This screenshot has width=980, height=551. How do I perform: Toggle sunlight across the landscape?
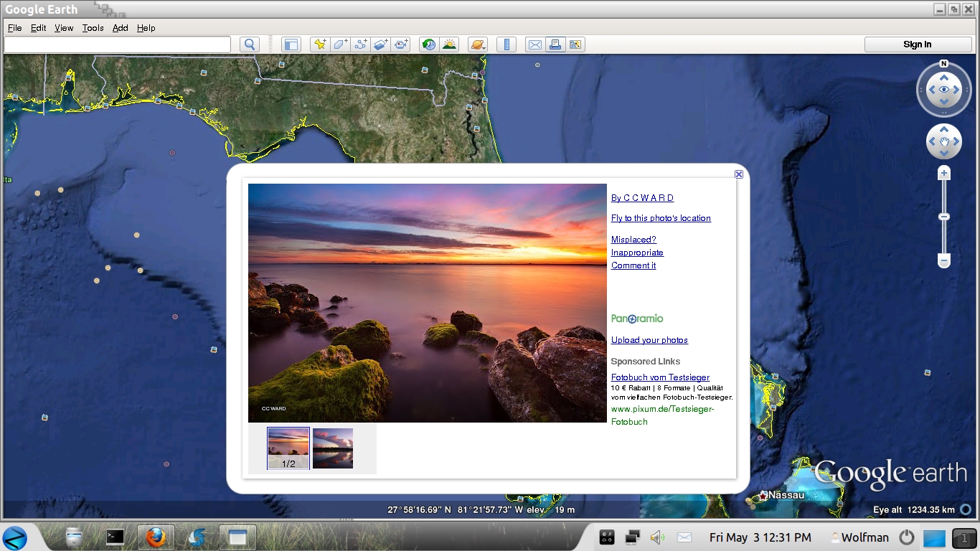click(449, 44)
